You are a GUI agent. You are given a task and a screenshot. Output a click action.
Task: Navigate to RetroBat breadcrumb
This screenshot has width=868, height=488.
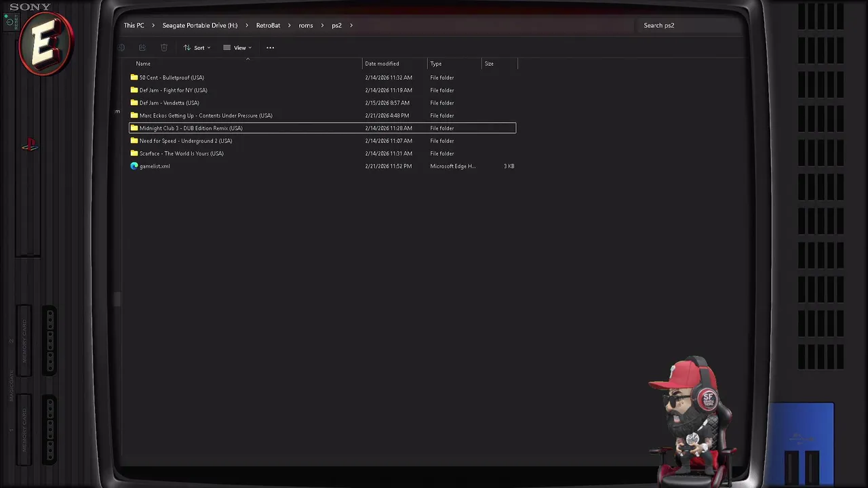tap(268, 25)
